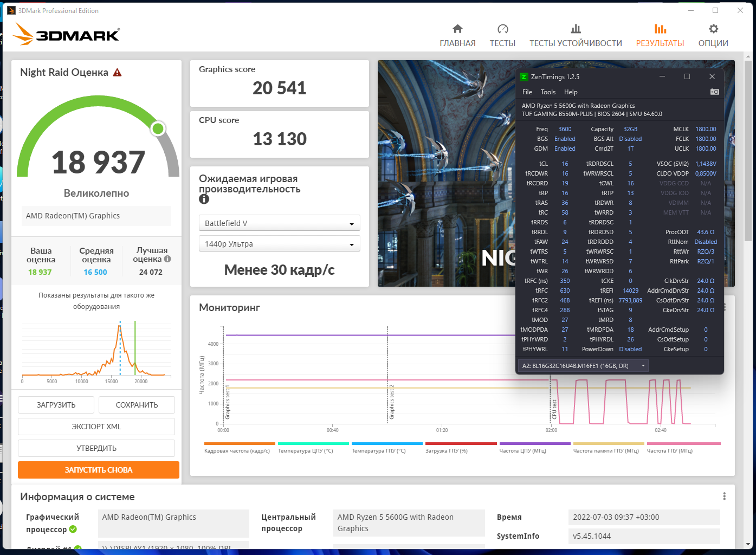Open the A2 memory module dropdown in ZenTimings

click(583, 366)
